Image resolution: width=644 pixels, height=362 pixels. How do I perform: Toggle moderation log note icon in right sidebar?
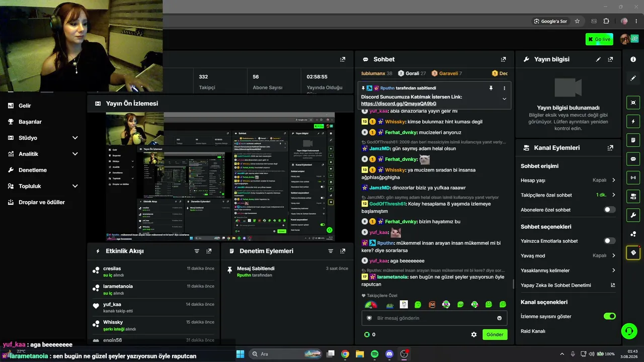pyautogui.click(x=633, y=140)
